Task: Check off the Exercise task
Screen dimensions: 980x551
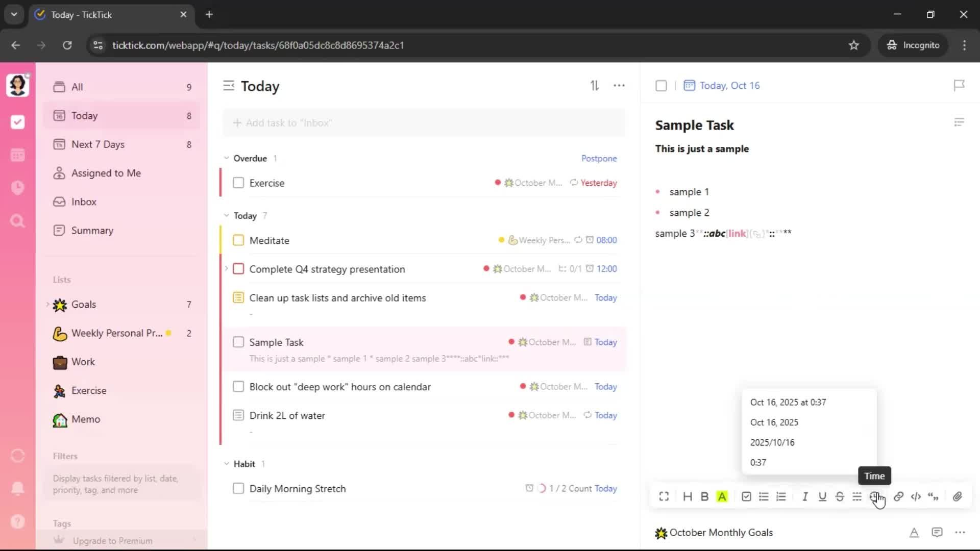Action: click(x=238, y=183)
